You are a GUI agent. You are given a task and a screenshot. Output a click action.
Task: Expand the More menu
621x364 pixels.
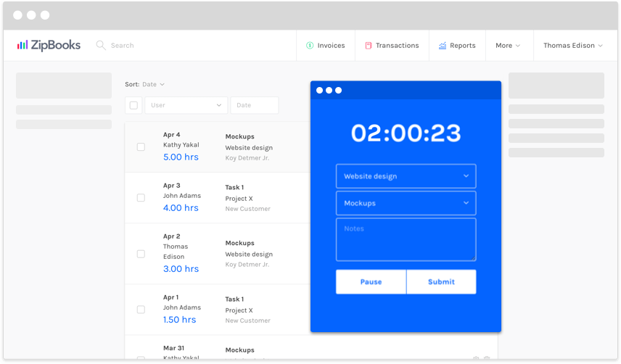click(509, 46)
